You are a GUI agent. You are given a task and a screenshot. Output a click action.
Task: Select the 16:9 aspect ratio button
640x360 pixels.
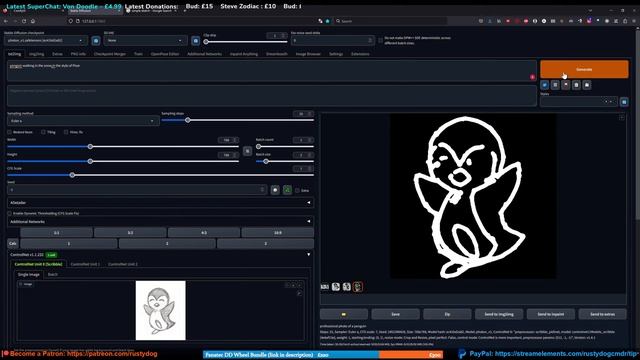(x=278, y=233)
